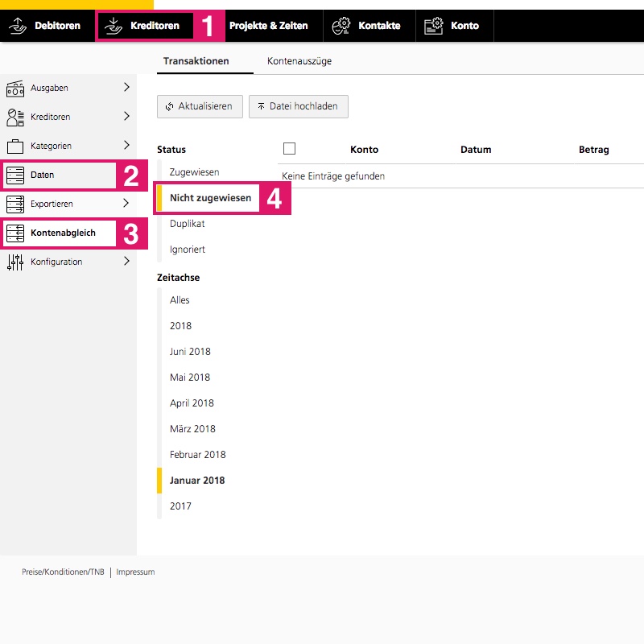Expand the Kreditoren sidebar chevron

126,116
